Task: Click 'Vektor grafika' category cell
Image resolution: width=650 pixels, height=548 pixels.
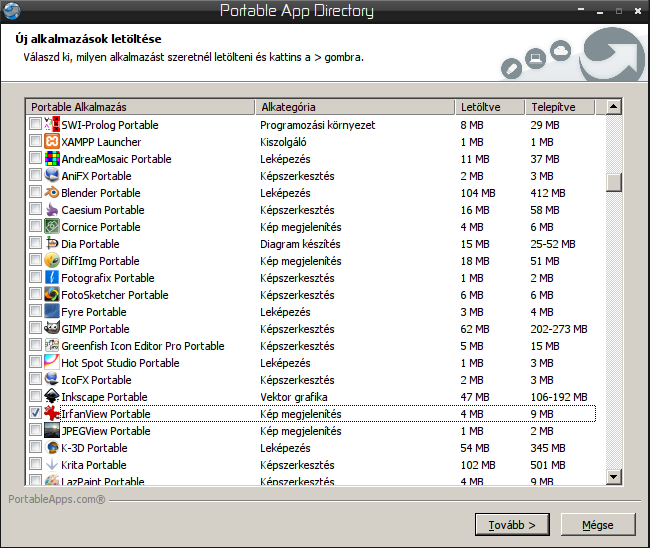Action: coord(293,397)
